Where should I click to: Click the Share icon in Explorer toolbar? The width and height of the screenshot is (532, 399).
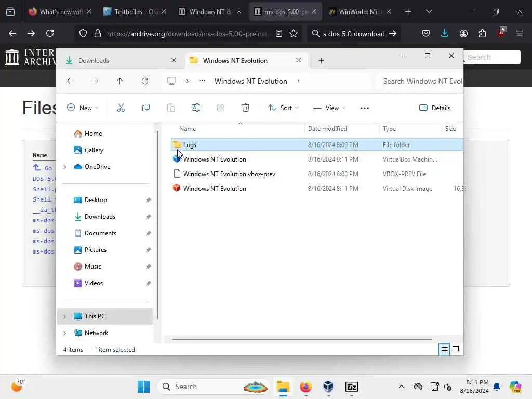point(220,108)
